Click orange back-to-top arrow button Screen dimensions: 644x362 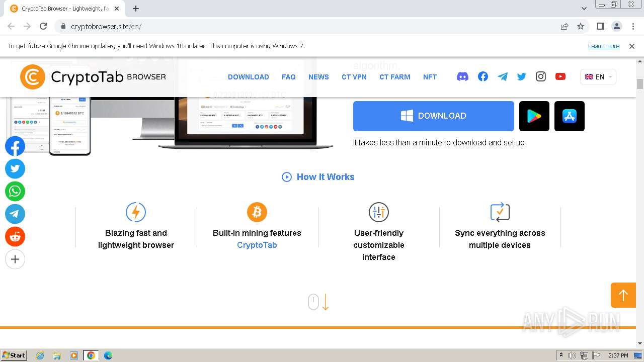coord(623,295)
